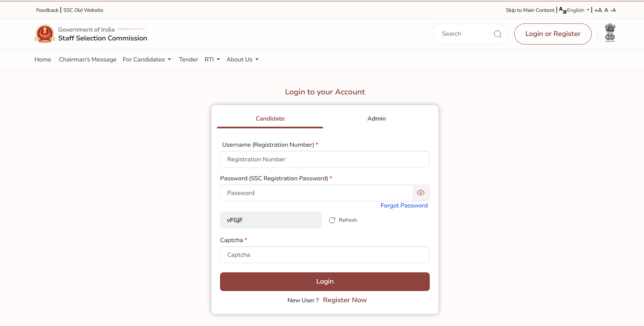Click the Captcha input field
This screenshot has width=644, height=326.
pyautogui.click(x=325, y=255)
